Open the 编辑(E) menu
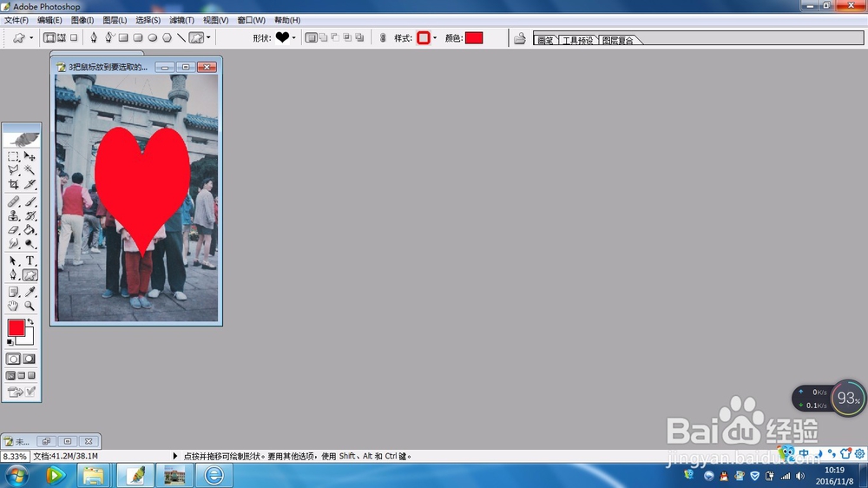868x488 pixels. (49, 20)
